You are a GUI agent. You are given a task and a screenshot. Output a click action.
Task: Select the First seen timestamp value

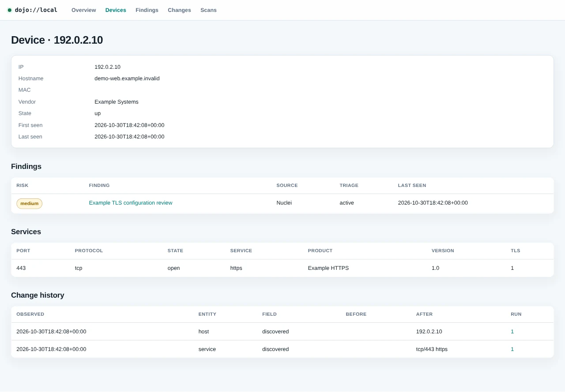[x=129, y=125]
